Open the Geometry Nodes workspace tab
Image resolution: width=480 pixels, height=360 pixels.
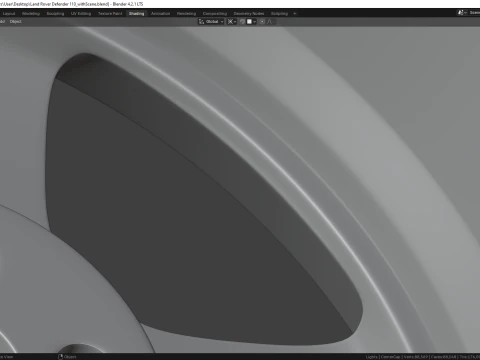point(249,14)
